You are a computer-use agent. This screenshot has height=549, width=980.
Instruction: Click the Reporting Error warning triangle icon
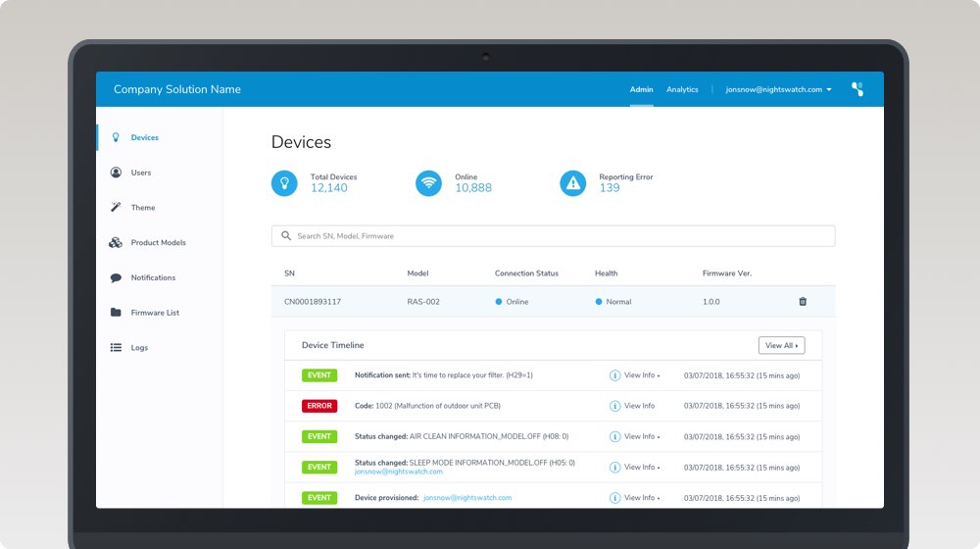point(573,183)
